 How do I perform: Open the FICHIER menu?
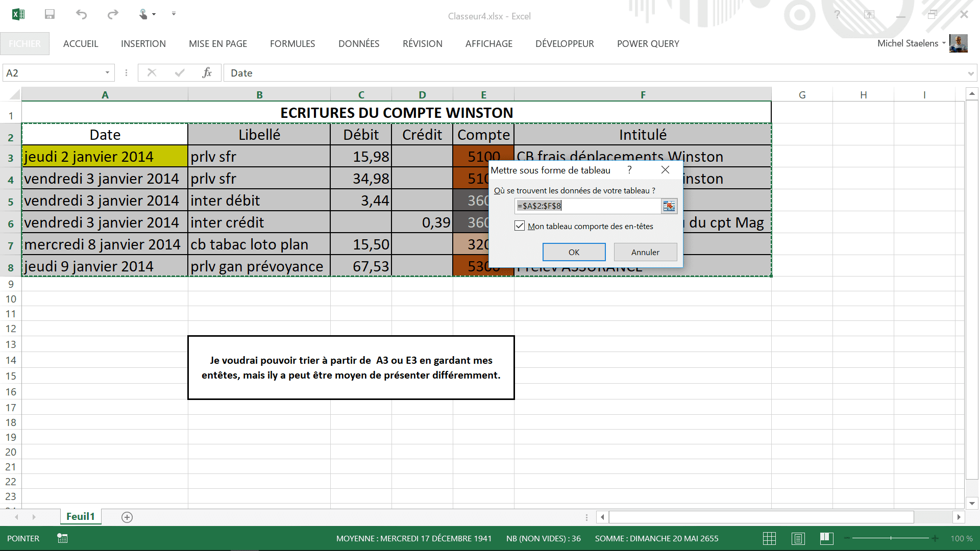24,44
